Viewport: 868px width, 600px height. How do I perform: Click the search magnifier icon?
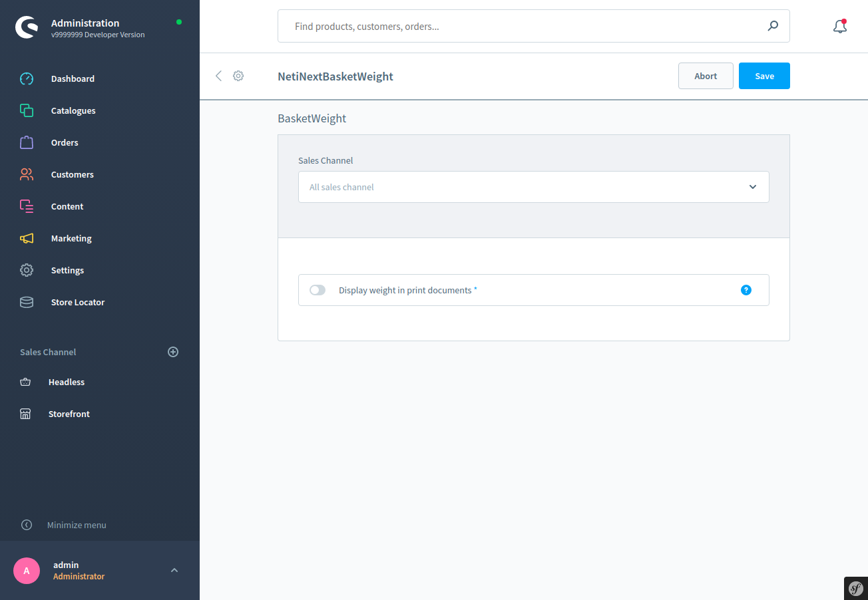[772, 27]
